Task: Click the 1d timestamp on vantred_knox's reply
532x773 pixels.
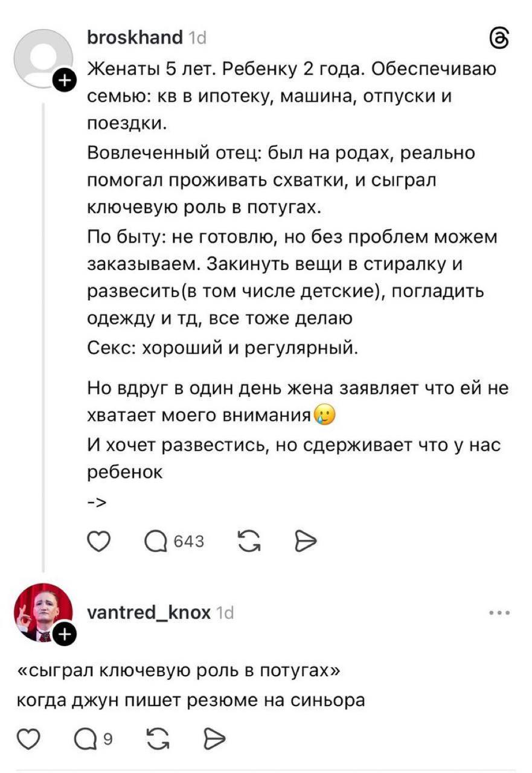Action: point(225,613)
